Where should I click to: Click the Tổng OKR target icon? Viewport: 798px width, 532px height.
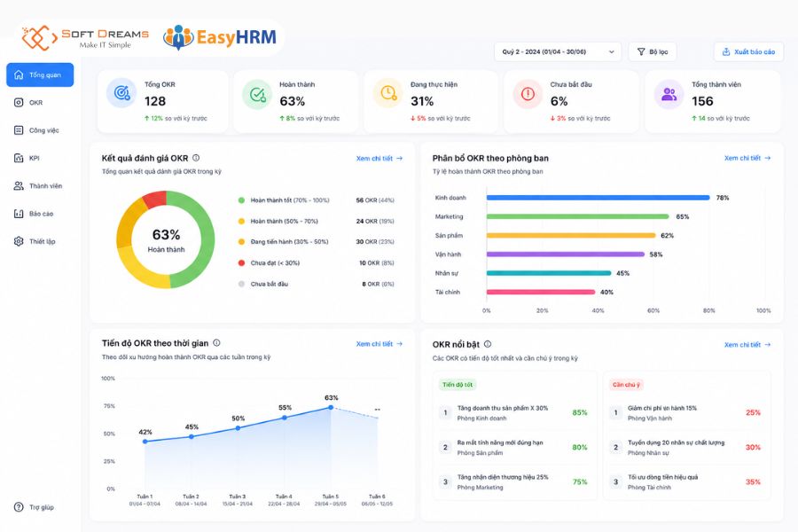tap(121, 93)
